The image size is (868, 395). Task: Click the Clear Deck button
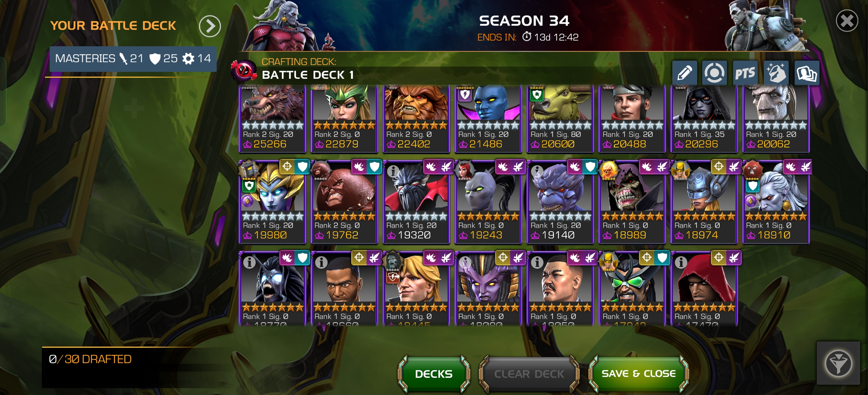[529, 374]
